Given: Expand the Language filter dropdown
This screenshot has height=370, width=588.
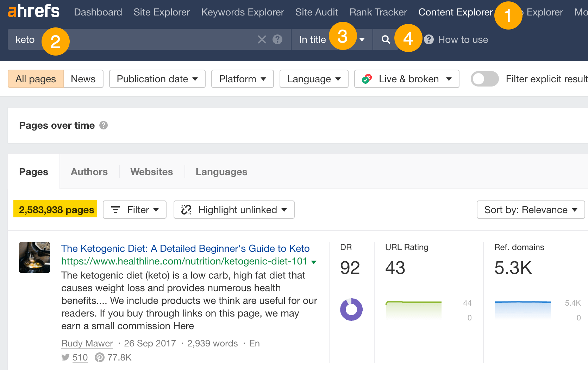Looking at the screenshot, I should coord(313,79).
